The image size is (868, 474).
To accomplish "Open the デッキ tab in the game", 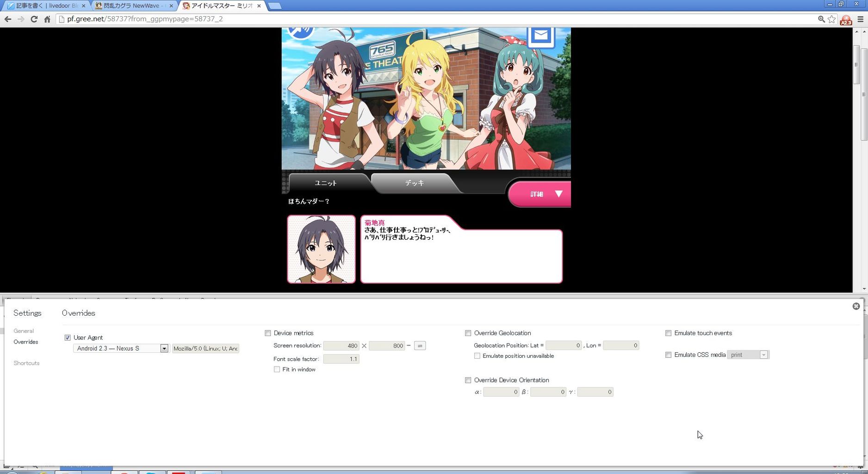I will click(x=415, y=183).
